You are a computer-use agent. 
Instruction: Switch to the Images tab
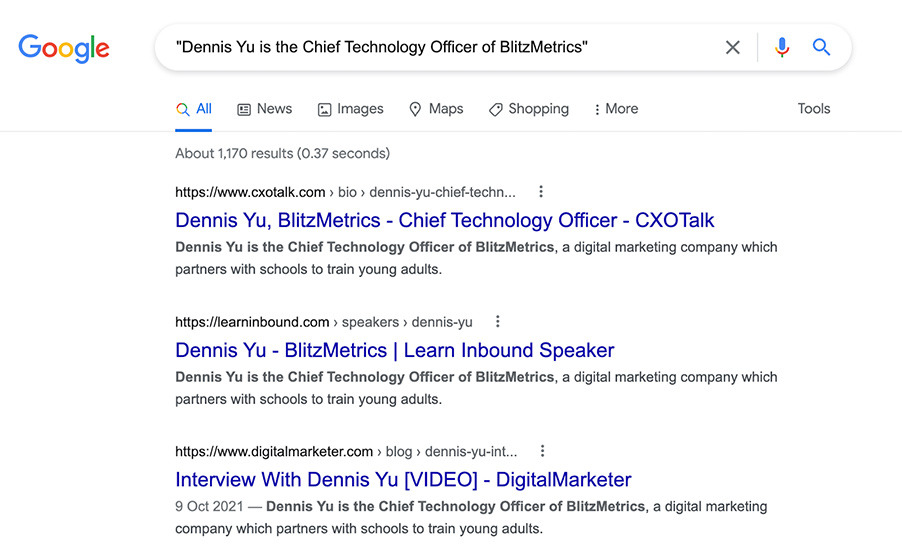pyautogui.click(x=350, y=109)
